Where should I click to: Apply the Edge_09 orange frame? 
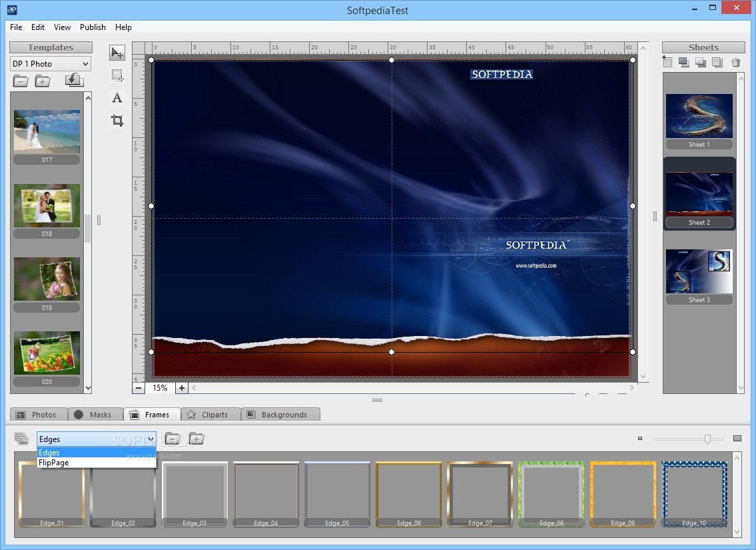point(622,495)
